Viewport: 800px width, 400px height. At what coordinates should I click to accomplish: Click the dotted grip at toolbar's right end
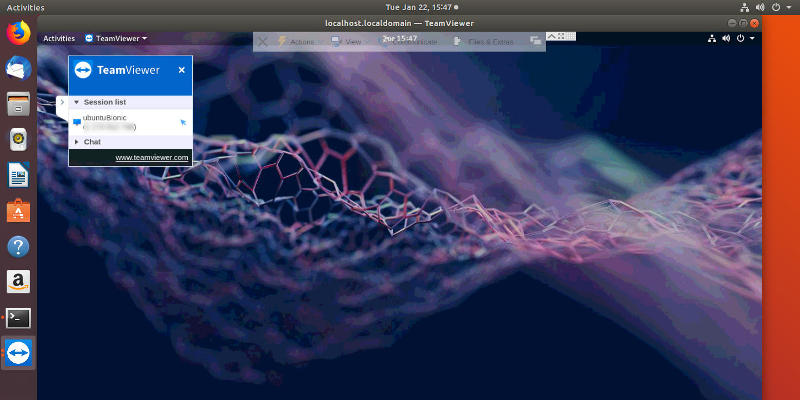click(571, 36)
